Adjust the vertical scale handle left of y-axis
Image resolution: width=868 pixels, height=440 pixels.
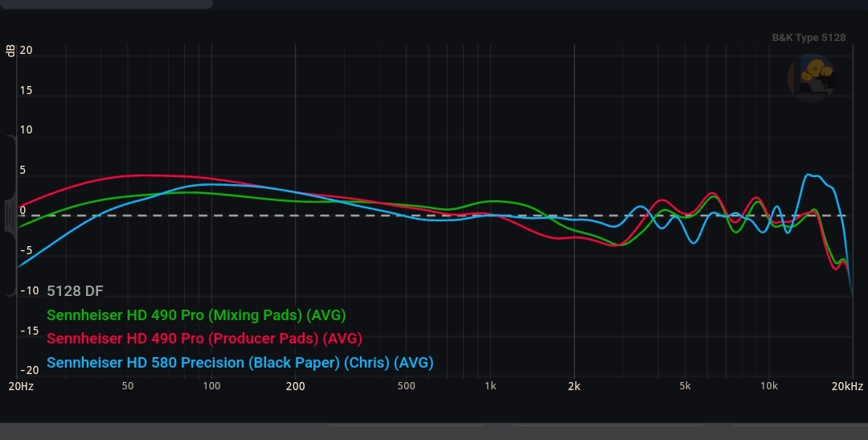10,216
